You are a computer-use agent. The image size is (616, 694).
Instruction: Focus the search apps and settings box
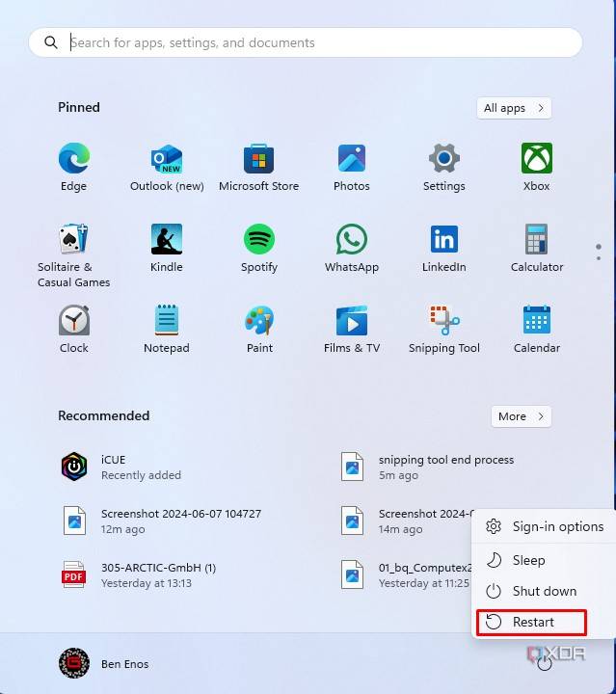pyautogui.click(x=306, y=42)
